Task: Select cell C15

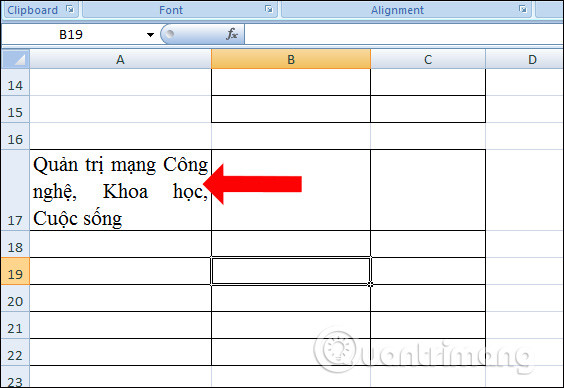Action: coord(428,109)
